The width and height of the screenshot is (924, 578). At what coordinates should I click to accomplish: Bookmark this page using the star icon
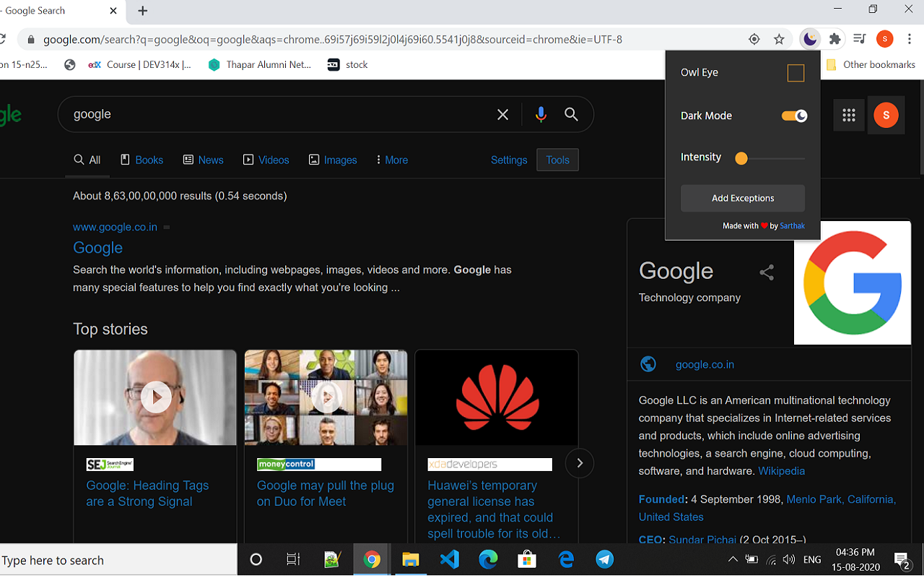click(x=779, y=39)
